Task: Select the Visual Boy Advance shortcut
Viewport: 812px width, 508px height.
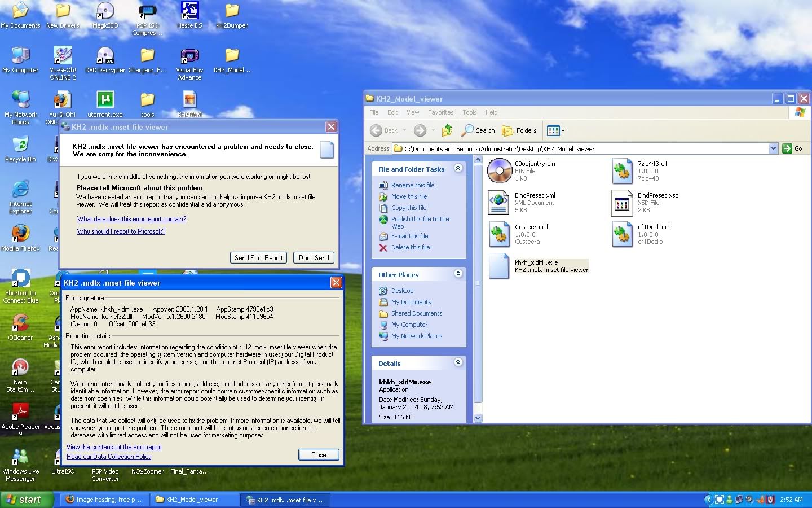Action: coord(189,63)
